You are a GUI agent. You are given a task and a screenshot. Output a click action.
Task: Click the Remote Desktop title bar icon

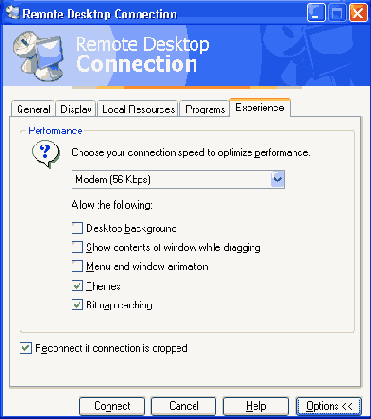pyautogui.click(x=12, y=13)
